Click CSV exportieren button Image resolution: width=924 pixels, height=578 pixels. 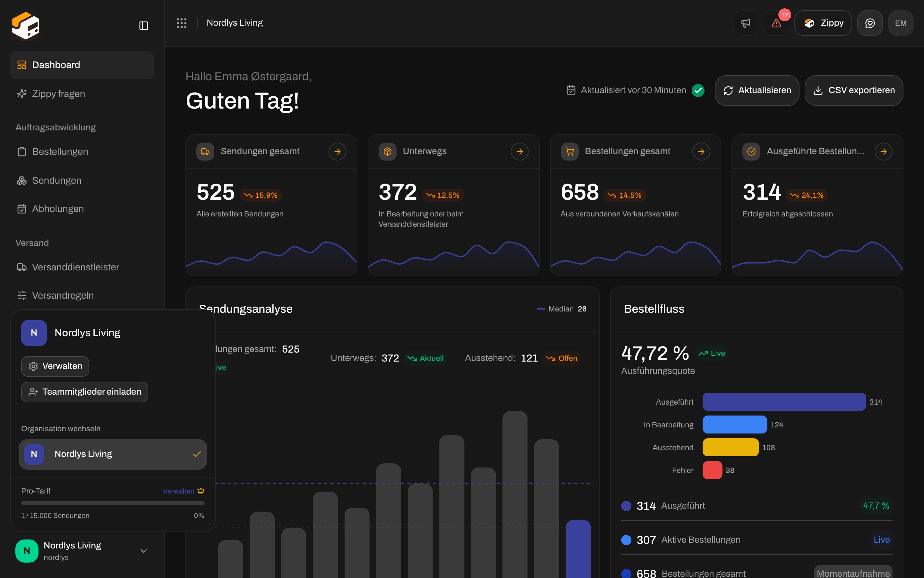point(854,91)
